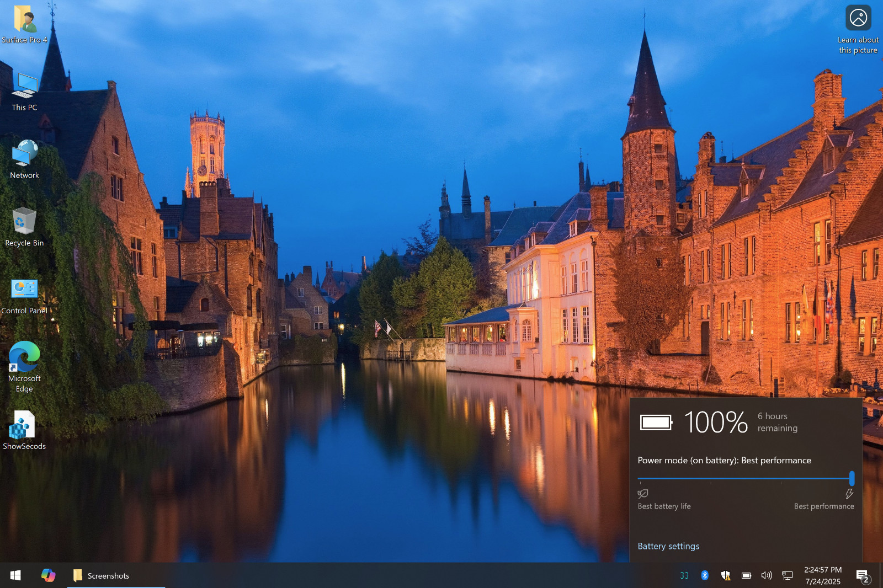This screenshot has height=588, width=883.
Task: Open the Surface Pro 4 user folder
Action: coord(24,21)
